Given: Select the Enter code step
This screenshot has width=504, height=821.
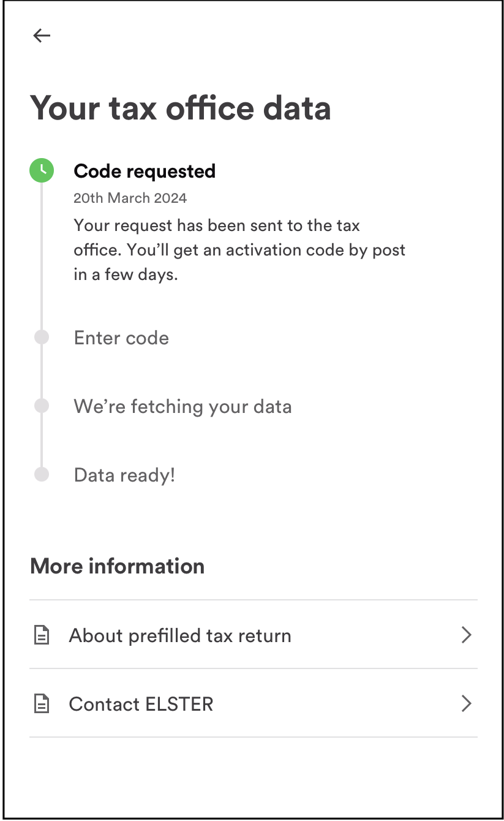Looking at the screenshot, I should click(121, 338).
